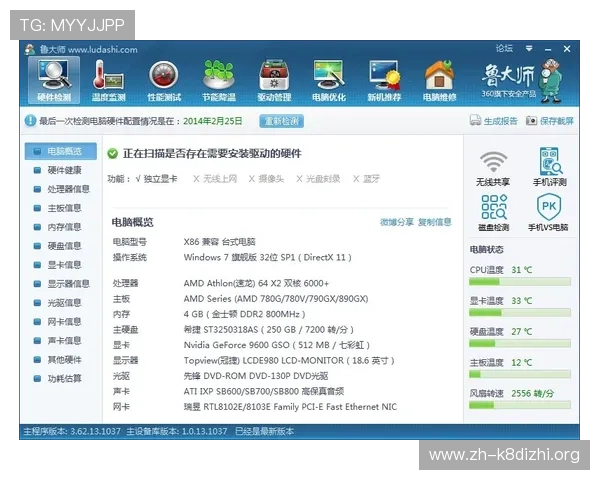600x480 pixels.
Task: Click the RTL8102E/8103E network card text
Action: pos(290,407)
